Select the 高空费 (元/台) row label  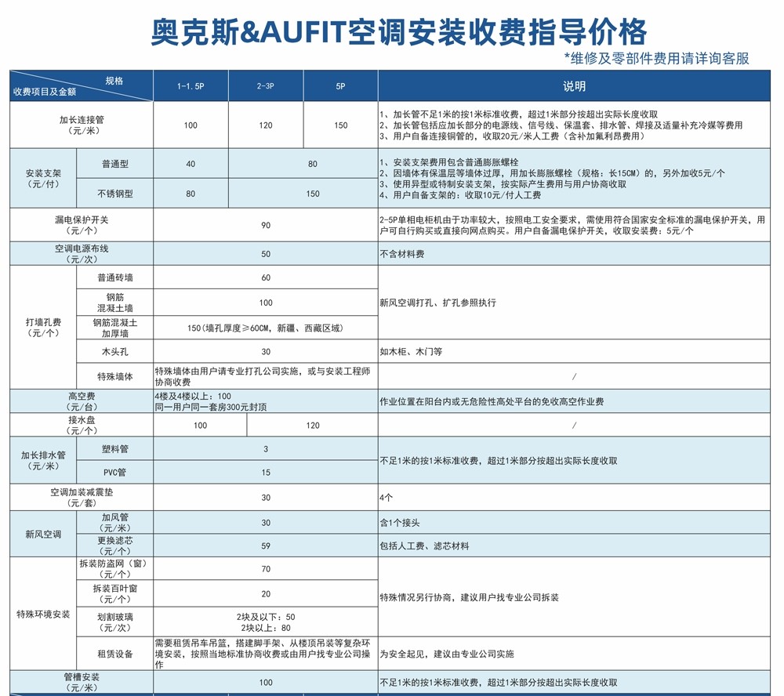point(82,401)
